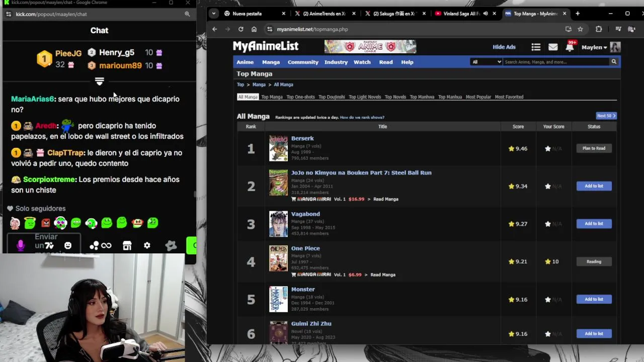The height and width of the screenshot is (362, 644).
Task: Open MyAnimeList messages envelope icon
Action: 553,47
